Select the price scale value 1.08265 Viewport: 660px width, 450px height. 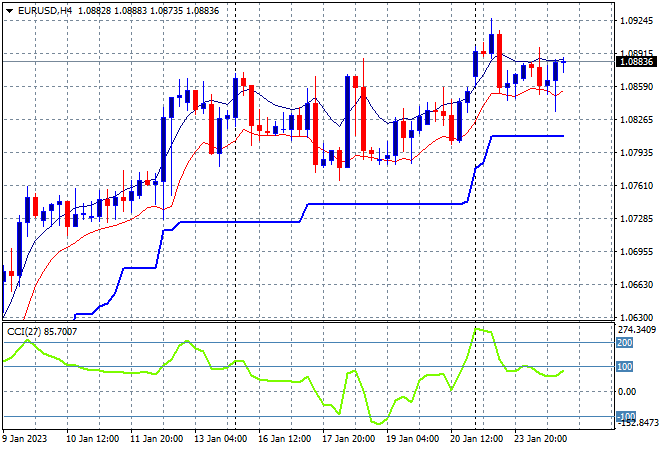(x=637, y=120)
